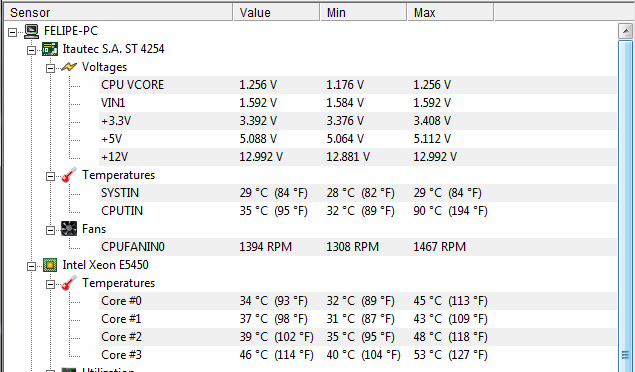
Task: Click the SYSTIN min 28 °C value
Action: (x=360, y=193)
